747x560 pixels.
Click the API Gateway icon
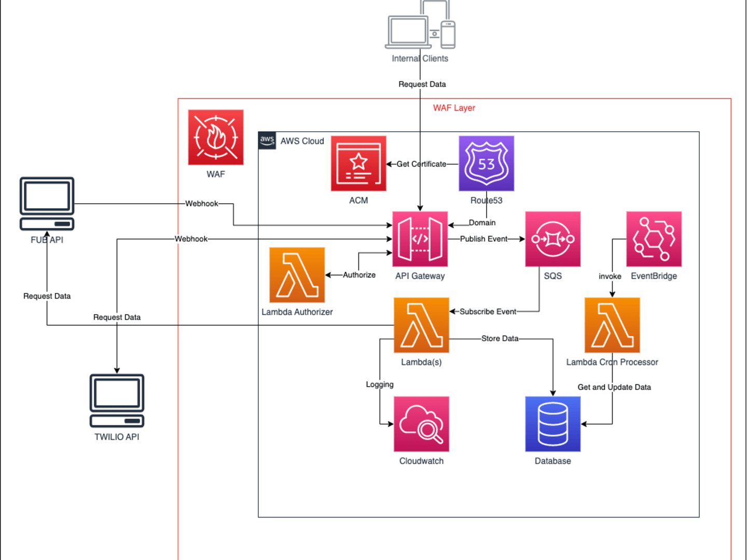420,239
